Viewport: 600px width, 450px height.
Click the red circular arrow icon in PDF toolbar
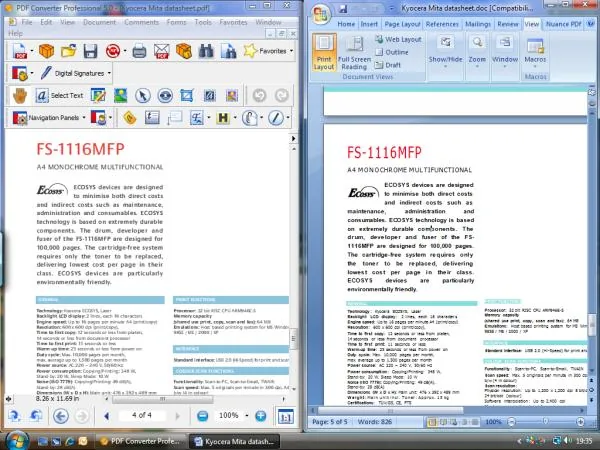pyautogui.click(x=113, y=51)
